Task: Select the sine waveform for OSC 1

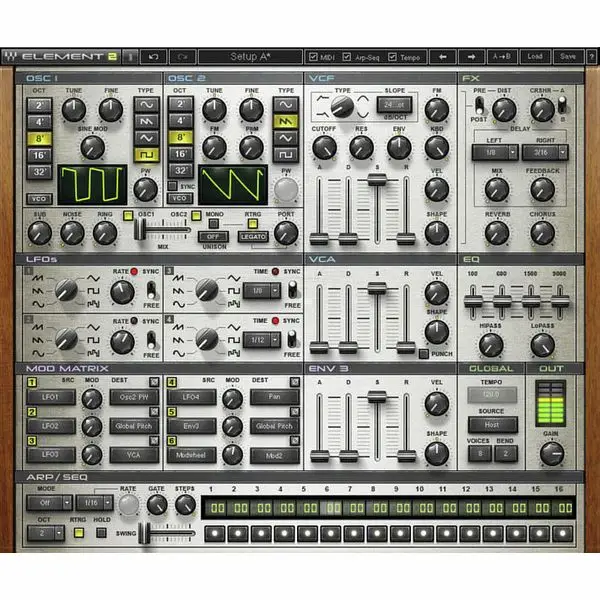Action: coord(148,103)
